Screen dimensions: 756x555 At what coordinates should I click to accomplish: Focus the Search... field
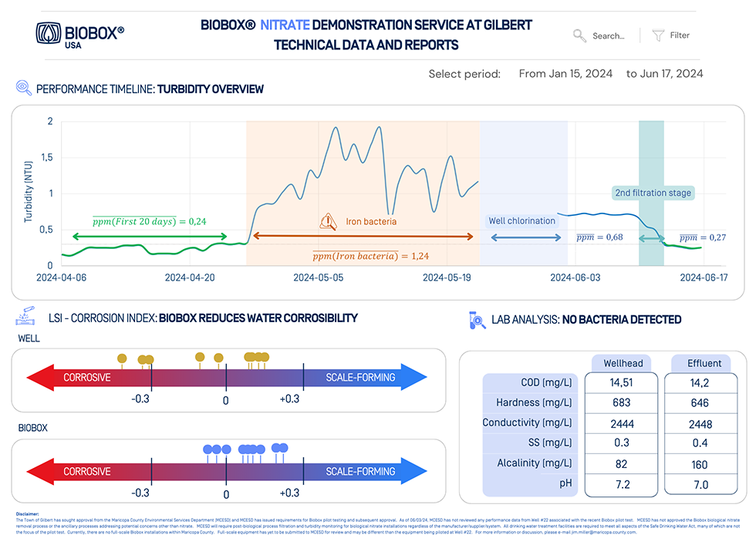pos(609,35)
